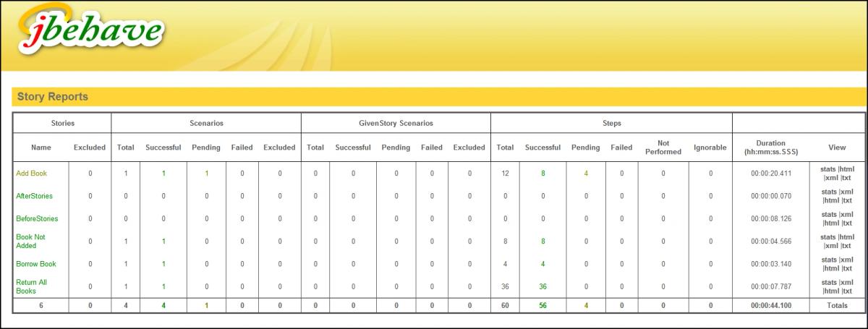Click the View column header
Image resolution: width=868 pixels, height=329 pixels.
(837, 148)
